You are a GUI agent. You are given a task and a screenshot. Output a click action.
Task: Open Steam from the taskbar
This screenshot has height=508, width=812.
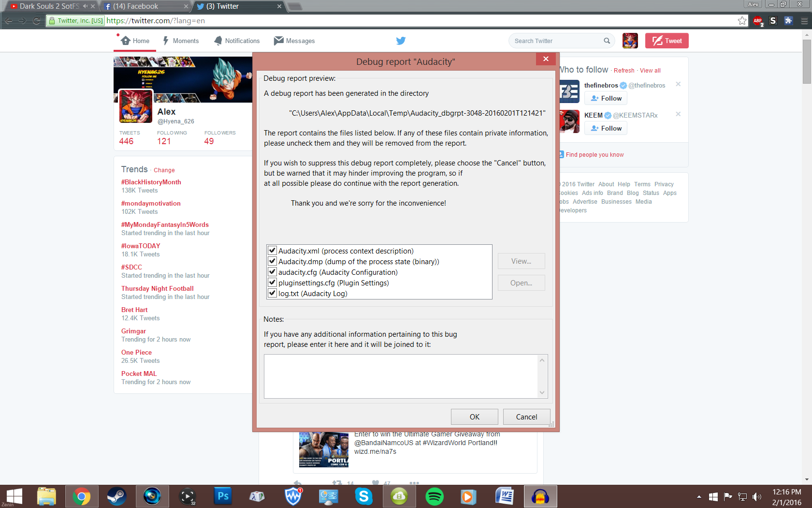coord(116,497)
